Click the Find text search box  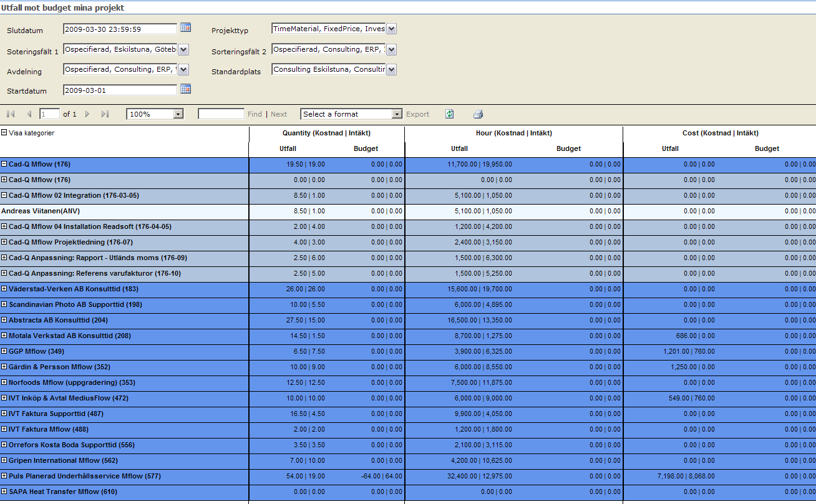click(x=221, y=114)
